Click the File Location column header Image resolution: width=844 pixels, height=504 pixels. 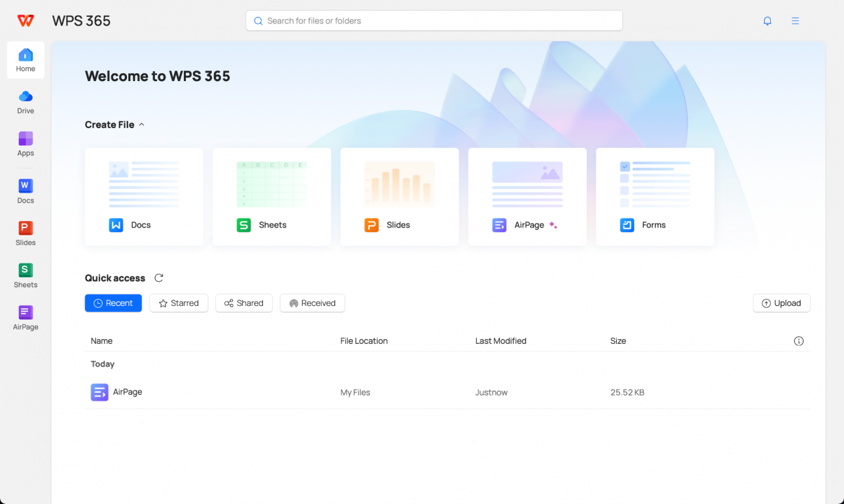[364, 341]
